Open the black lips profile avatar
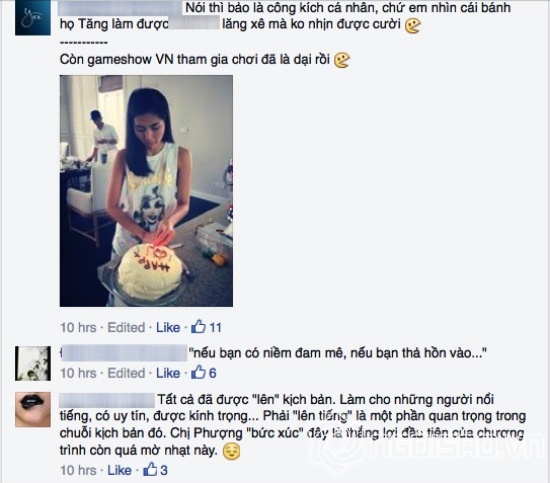 [33, 409]
